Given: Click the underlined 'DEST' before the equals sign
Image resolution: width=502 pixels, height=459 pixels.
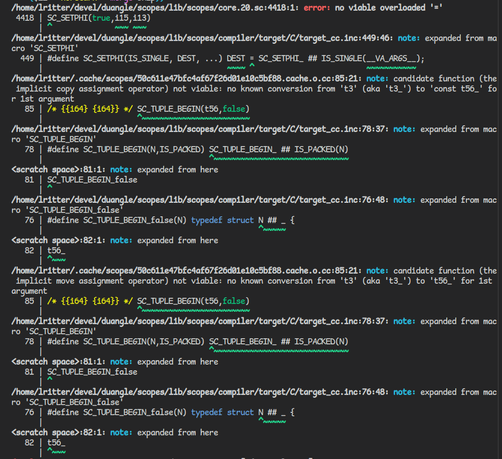Looking at the screenshot, I should (236, 59).
